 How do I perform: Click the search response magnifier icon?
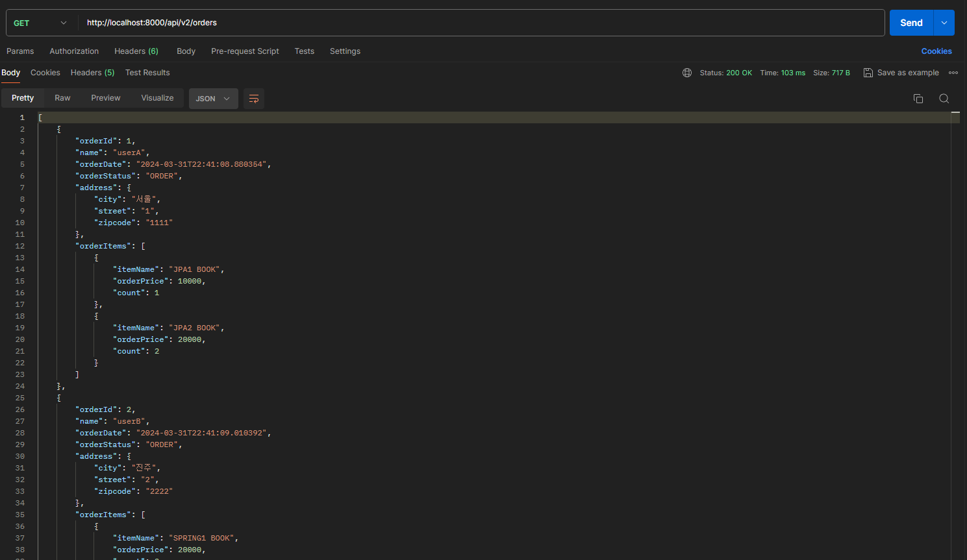point(944,99)
